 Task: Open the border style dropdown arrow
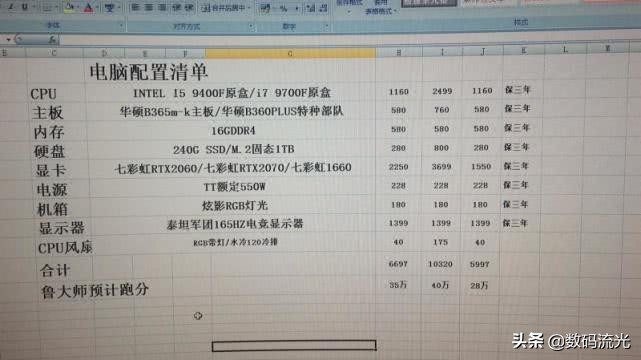coord(55,8)
